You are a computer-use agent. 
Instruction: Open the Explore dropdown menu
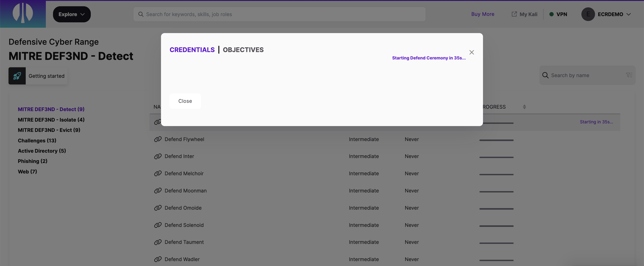click(72, 14)
